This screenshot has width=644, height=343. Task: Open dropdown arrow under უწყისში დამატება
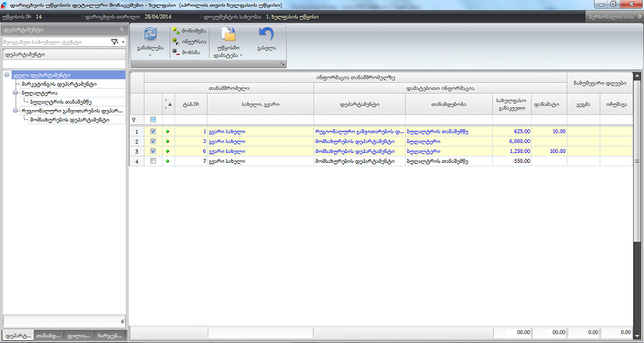click(x=241, y=55)
